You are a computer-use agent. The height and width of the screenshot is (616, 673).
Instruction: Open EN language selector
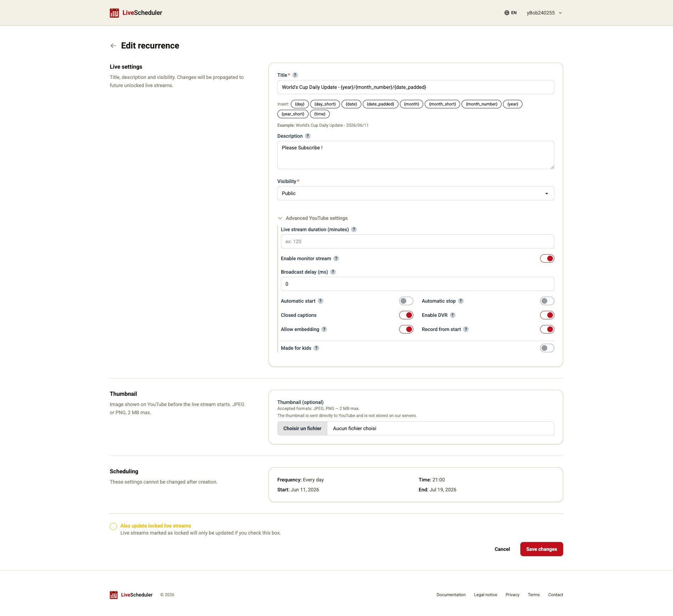click(510, 13)
